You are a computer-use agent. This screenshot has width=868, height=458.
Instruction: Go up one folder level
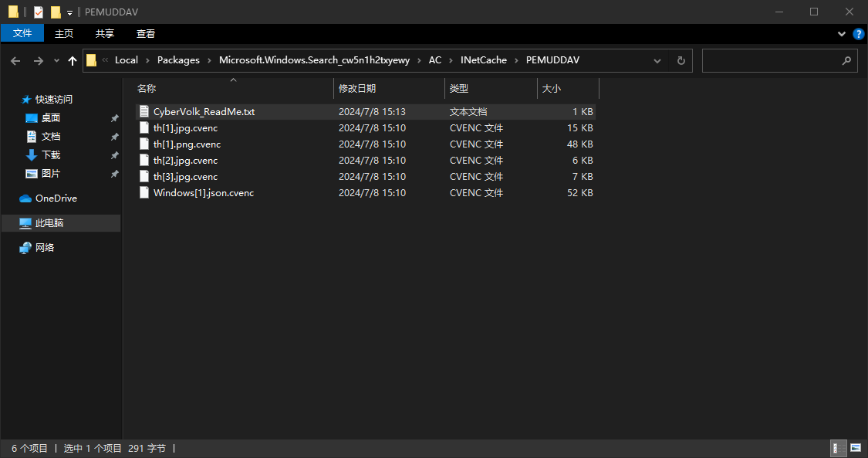click(x=72, y=61)
